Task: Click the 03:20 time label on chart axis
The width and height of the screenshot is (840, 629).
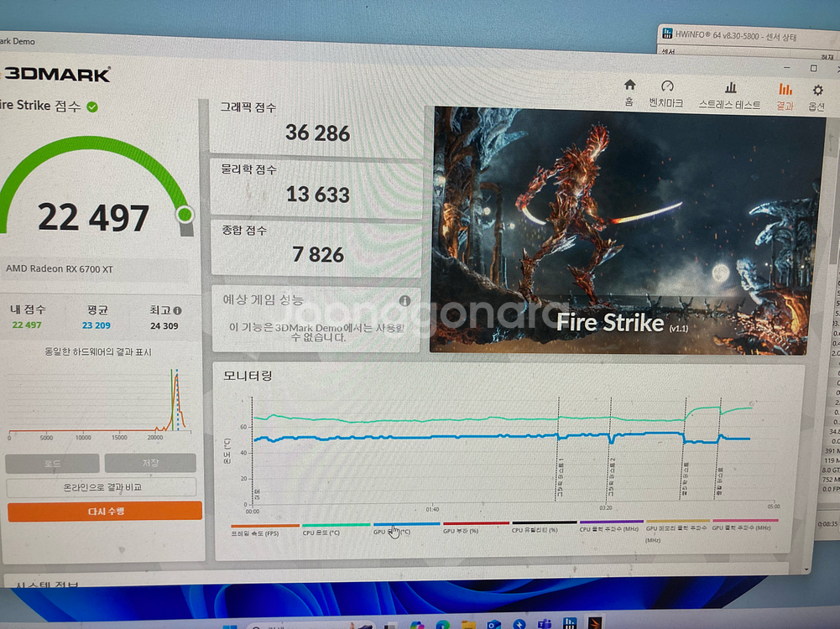Action: pos(606,507)
